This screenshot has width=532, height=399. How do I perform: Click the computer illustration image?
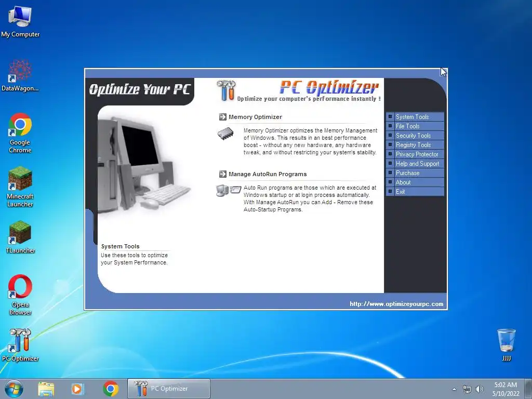pyautogui.click(x=144, y=165)
